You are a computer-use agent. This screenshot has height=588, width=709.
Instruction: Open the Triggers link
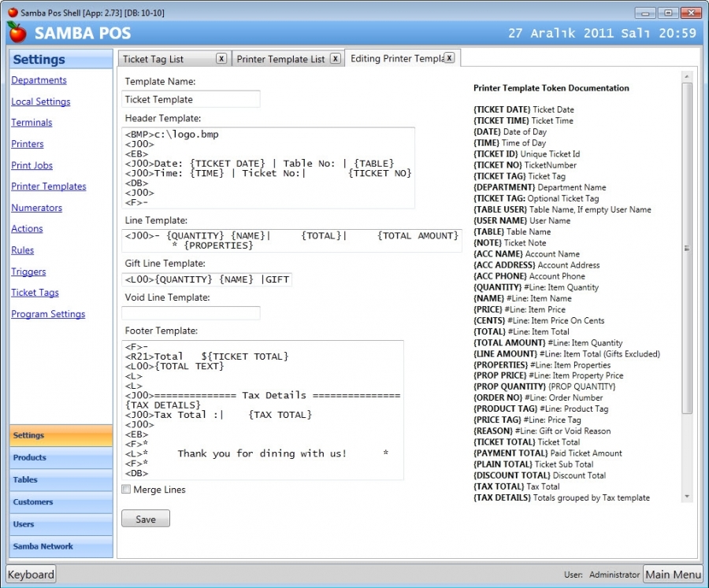tap(28, 272)
